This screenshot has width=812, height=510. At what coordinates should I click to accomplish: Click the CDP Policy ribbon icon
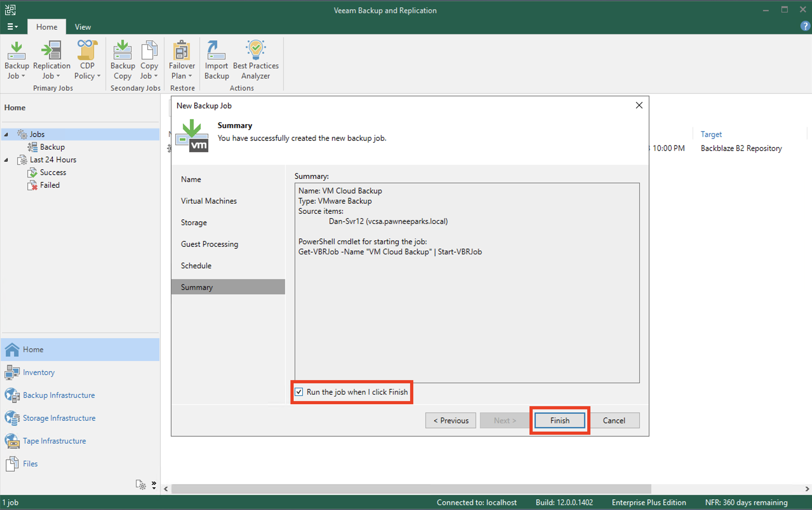87,50
